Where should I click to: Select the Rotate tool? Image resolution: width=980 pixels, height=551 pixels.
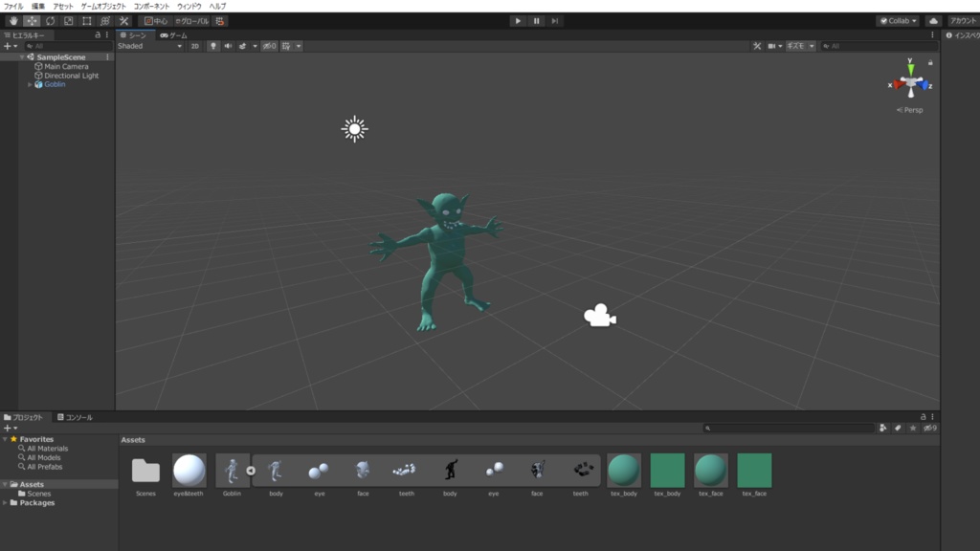click(x=50, y=21)
